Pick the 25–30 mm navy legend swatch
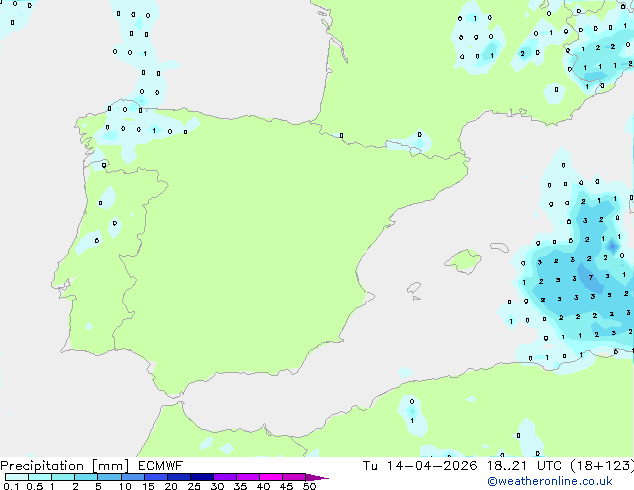 click(202, 477)
